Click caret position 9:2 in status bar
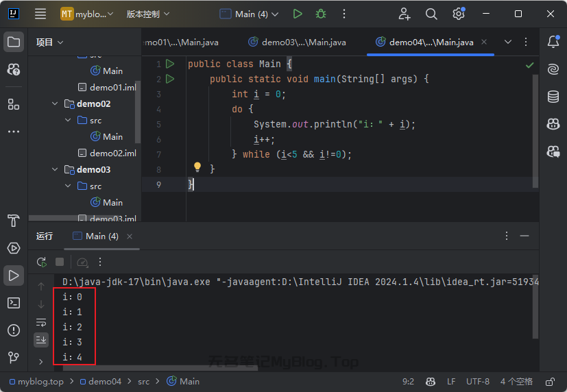The image size is (567, 392). [x=408, y=382]
